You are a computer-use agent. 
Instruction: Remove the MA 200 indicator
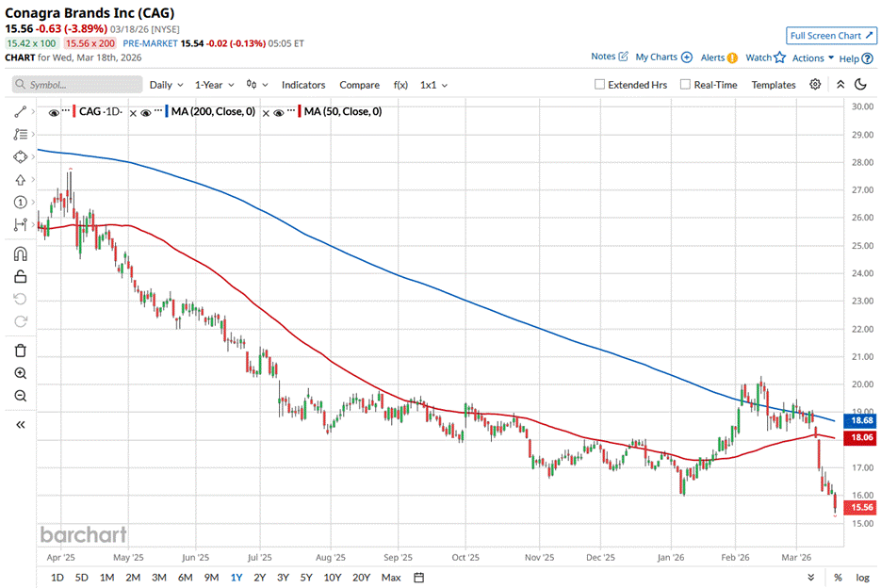tap(133, 114)
